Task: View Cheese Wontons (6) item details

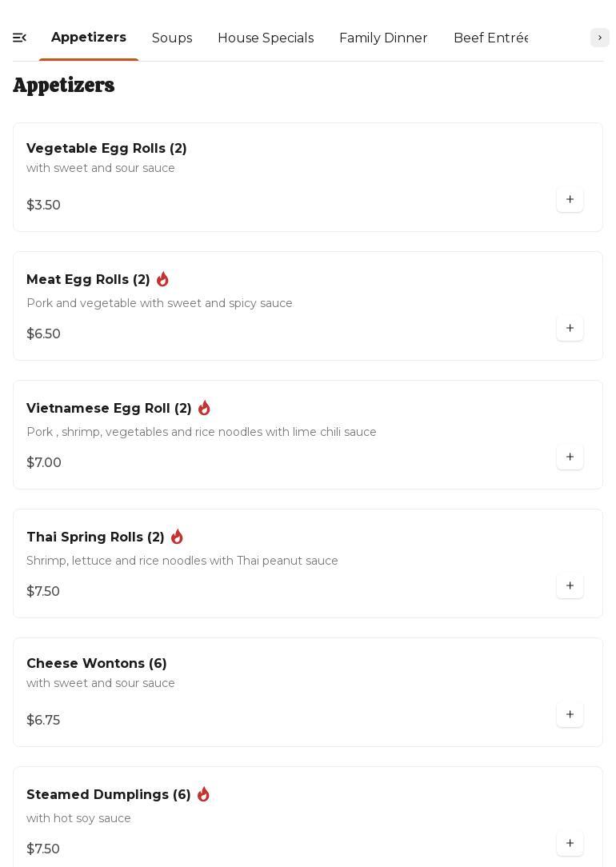Action: tap(97, 664)
